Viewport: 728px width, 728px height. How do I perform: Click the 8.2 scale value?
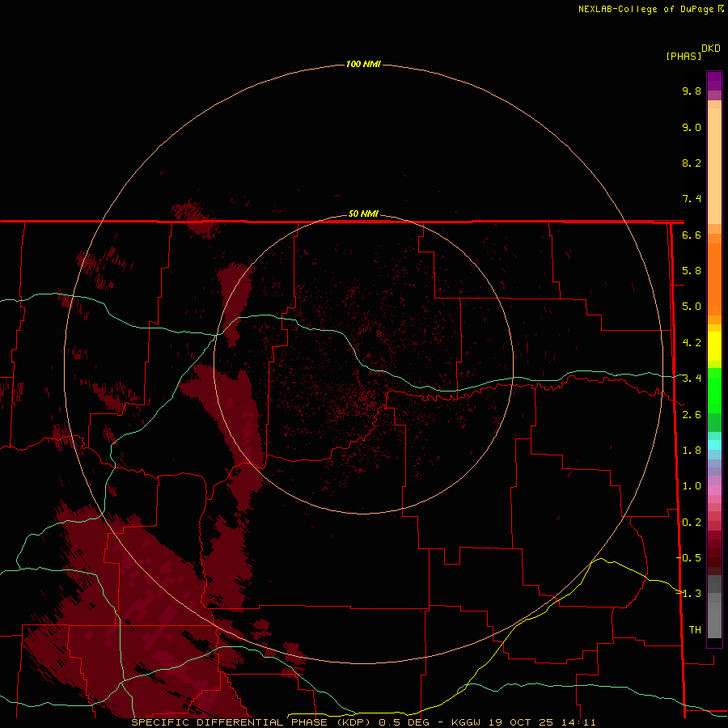[x=692, y=163]
